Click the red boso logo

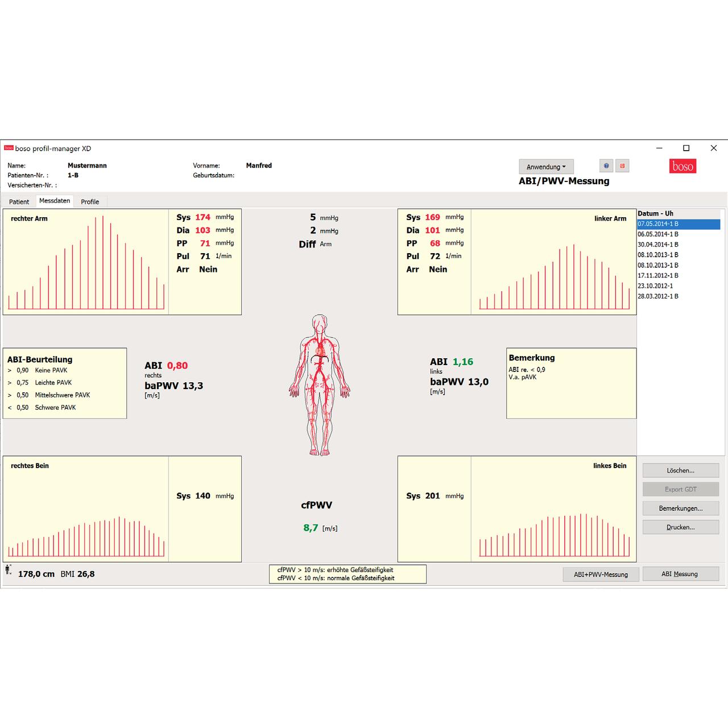[x=682, y=166]
